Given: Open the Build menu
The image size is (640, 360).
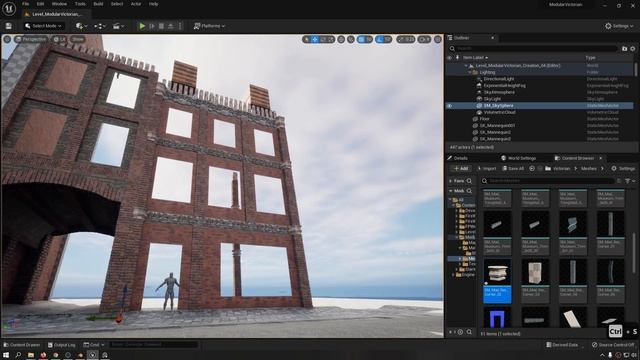Looking at the screenshot, I should pos(98,4).
